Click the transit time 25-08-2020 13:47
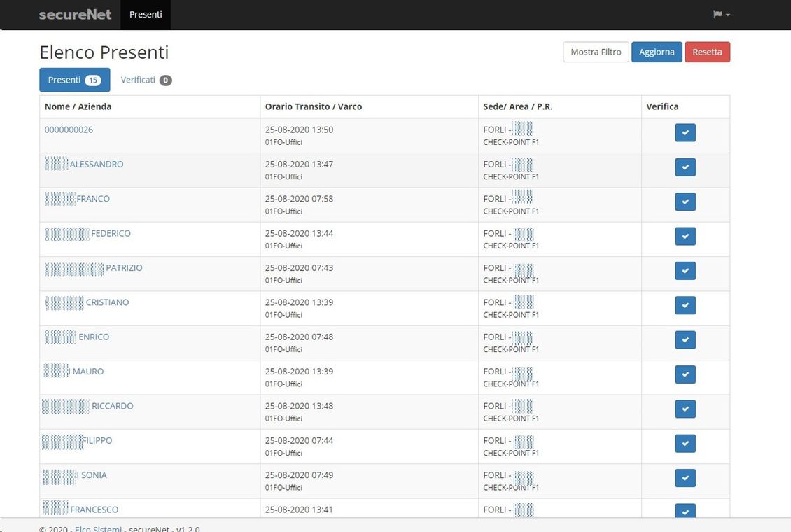Viewport: 791px width, 532px height. 299,164
